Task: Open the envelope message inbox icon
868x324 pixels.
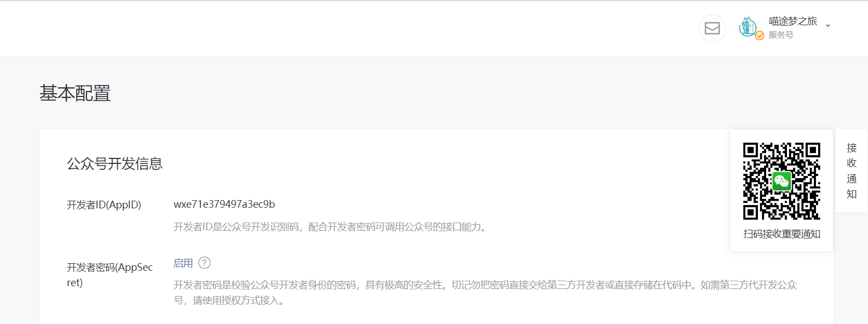Action: pyautogui.click(x=712, y=28)
